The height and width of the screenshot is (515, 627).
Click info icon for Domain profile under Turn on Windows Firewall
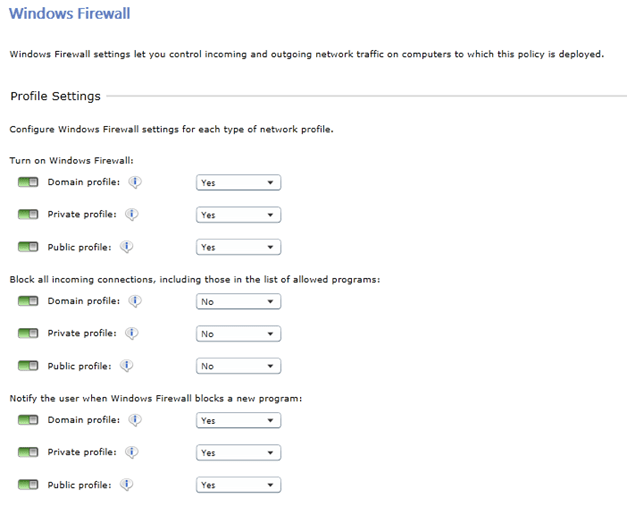[135, 182]
